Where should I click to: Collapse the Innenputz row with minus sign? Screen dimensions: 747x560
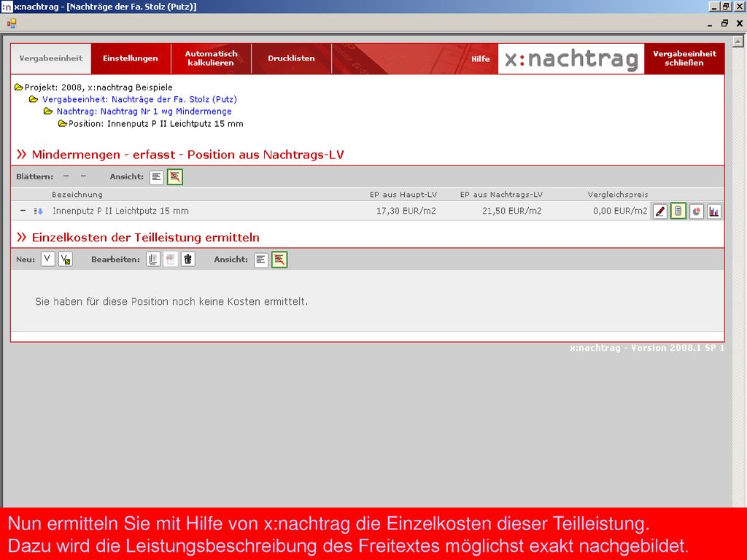(23, 211)
